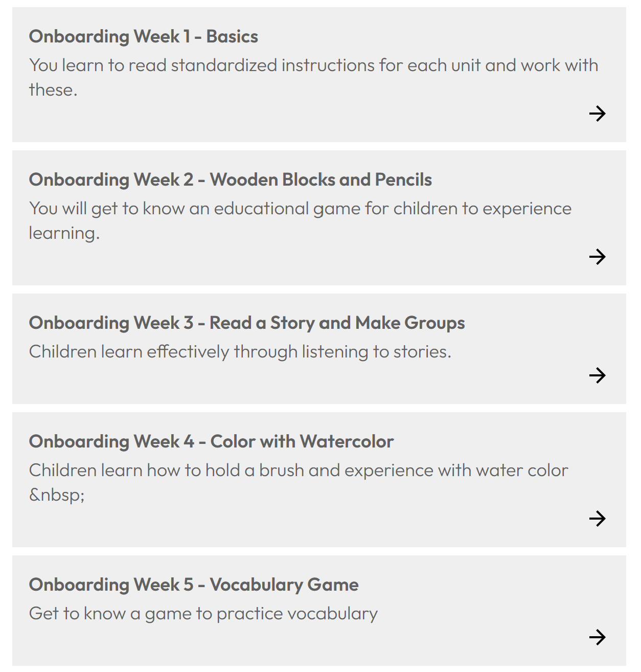
Task: Click the Wooden Blocks and Pencils arrow
Action: 597,257
